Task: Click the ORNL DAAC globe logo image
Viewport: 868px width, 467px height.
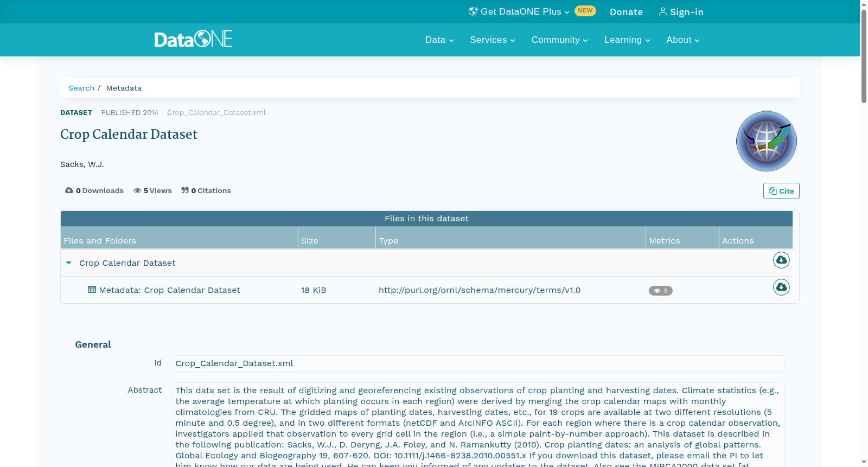Action: [x=766, y=141]
